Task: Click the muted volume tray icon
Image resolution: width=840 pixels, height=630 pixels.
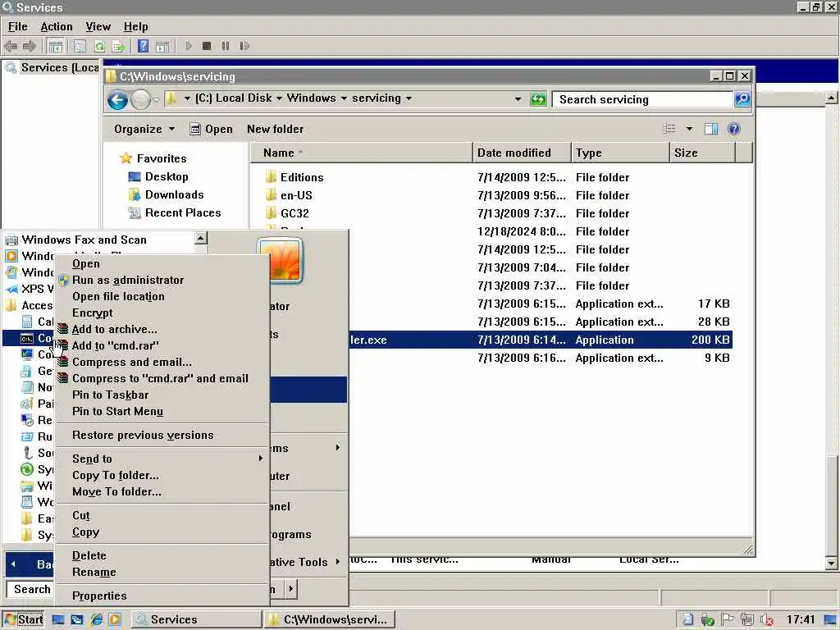Action: click(767, 620)
